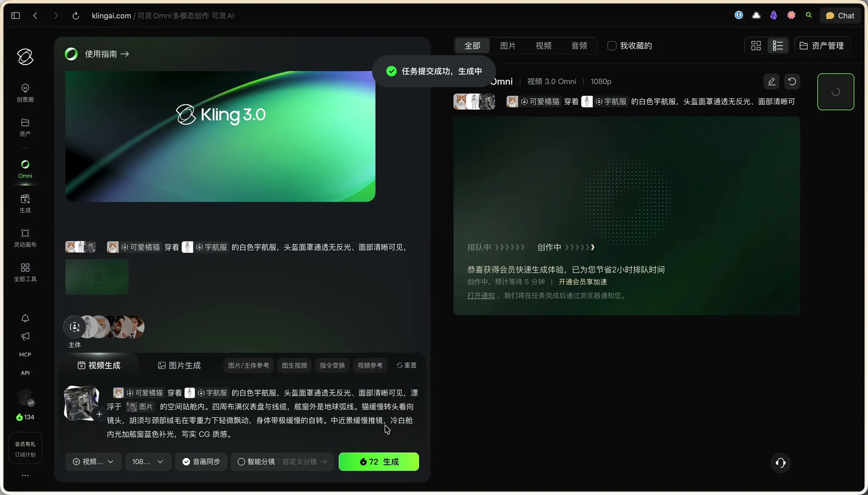Screen dimensions: 868x495
Task: Select the 图片生成 tab
Action: (x=179, y=365)
